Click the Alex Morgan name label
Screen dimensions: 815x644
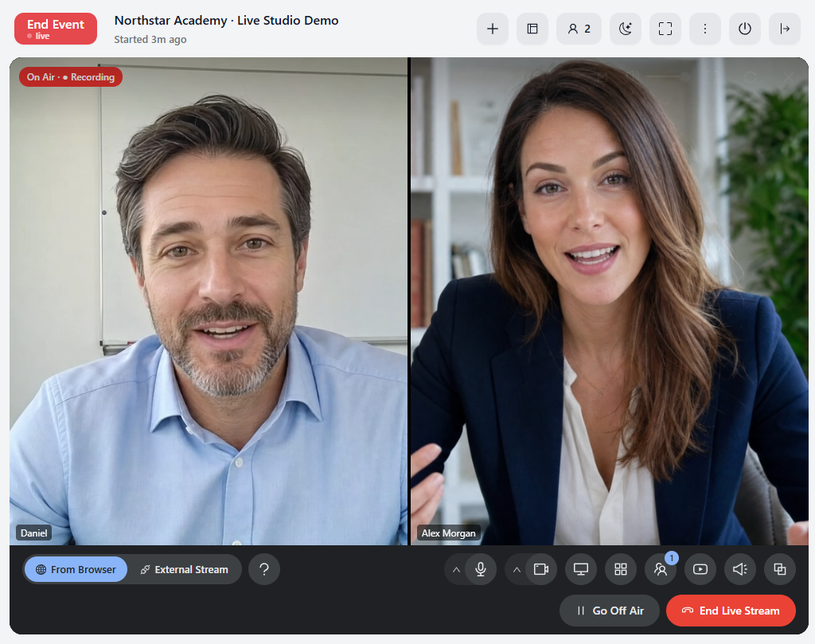[449, 533]
